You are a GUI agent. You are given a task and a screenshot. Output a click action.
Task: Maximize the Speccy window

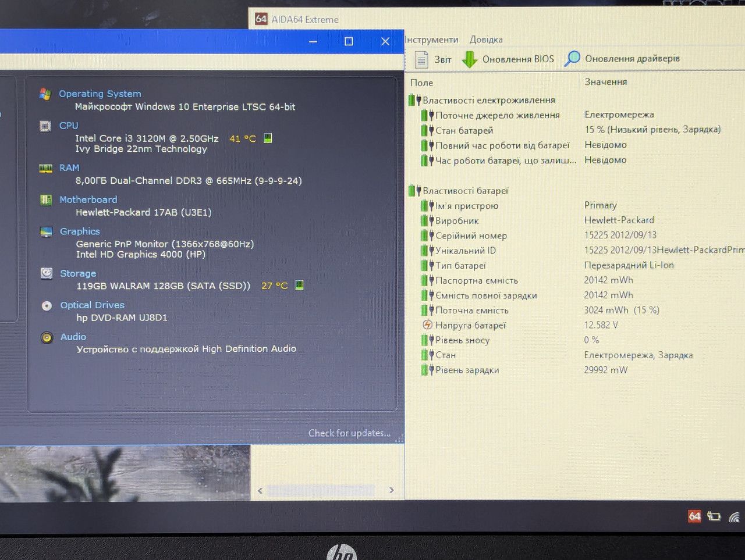point(349,41)
